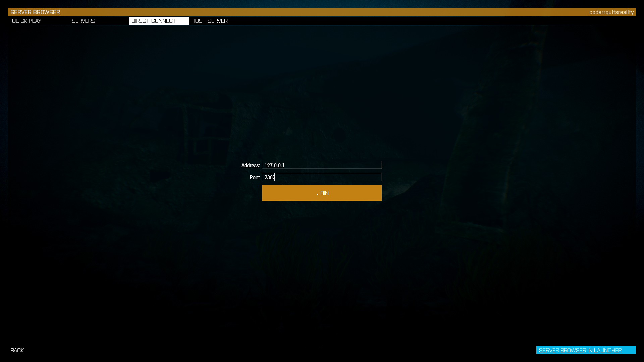Hit the orange Join button

point(322,193)
